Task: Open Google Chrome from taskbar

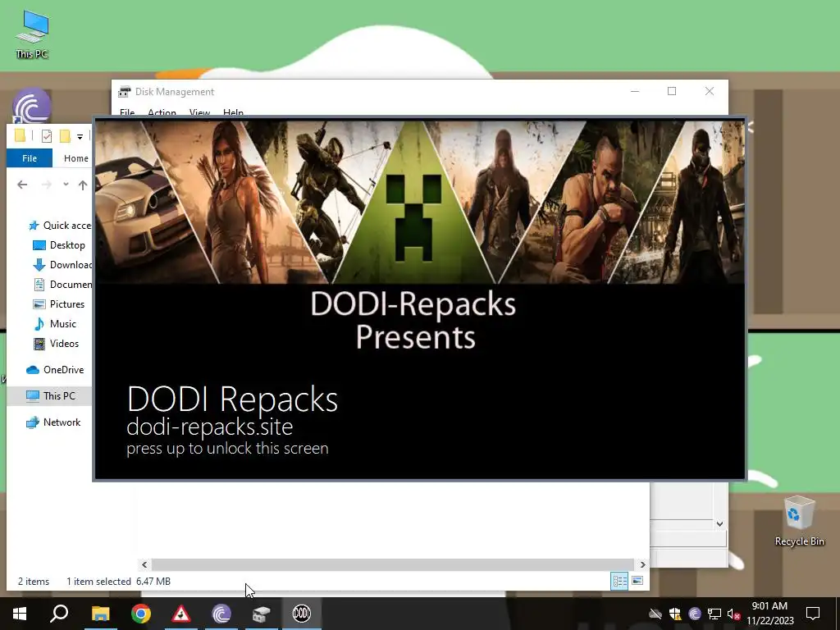Action: click(141, 614)
